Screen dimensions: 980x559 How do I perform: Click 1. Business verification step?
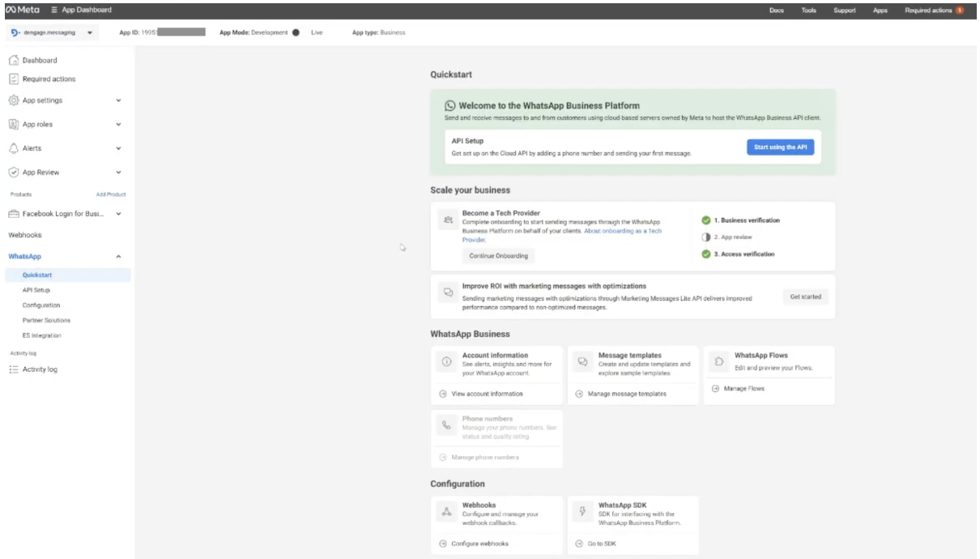(x=741, y=220)
